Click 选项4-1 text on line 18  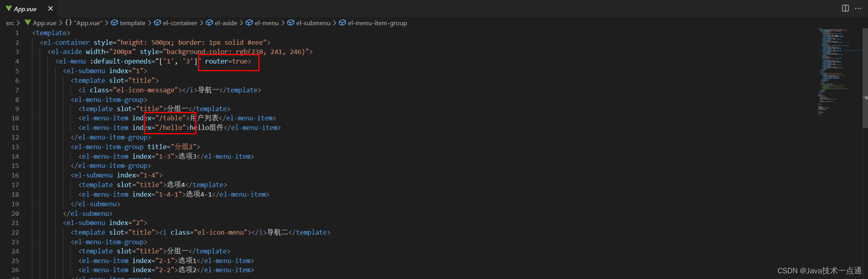pos(199,194)
